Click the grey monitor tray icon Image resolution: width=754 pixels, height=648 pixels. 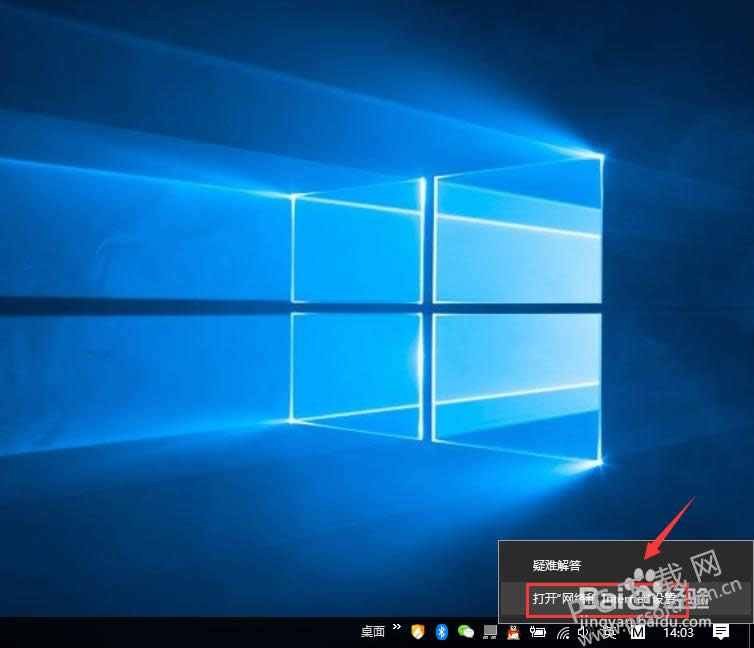tap(489, 632)
